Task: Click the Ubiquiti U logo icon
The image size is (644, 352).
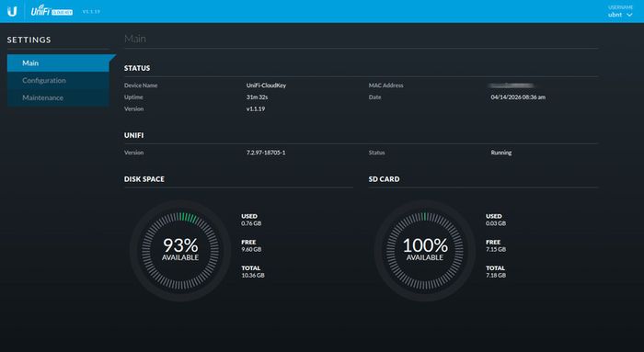Action: click(x=12, y=11)
